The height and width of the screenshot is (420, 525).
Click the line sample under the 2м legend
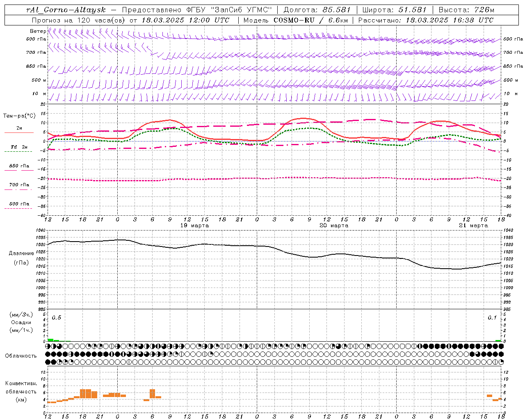point(19,132)
